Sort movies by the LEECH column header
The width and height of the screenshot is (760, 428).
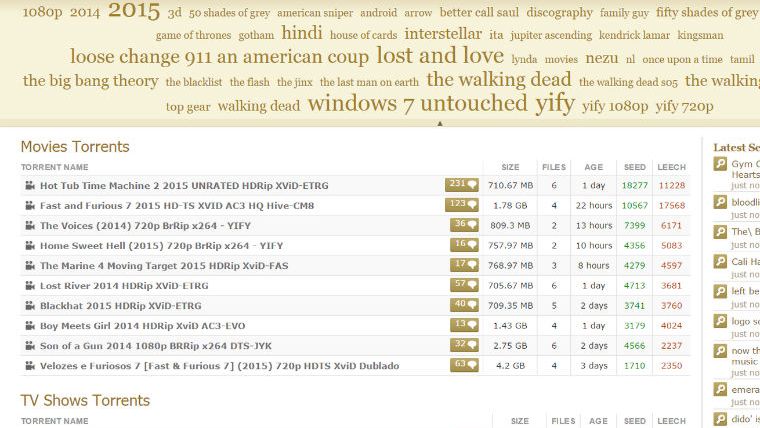tap(671, 167)
